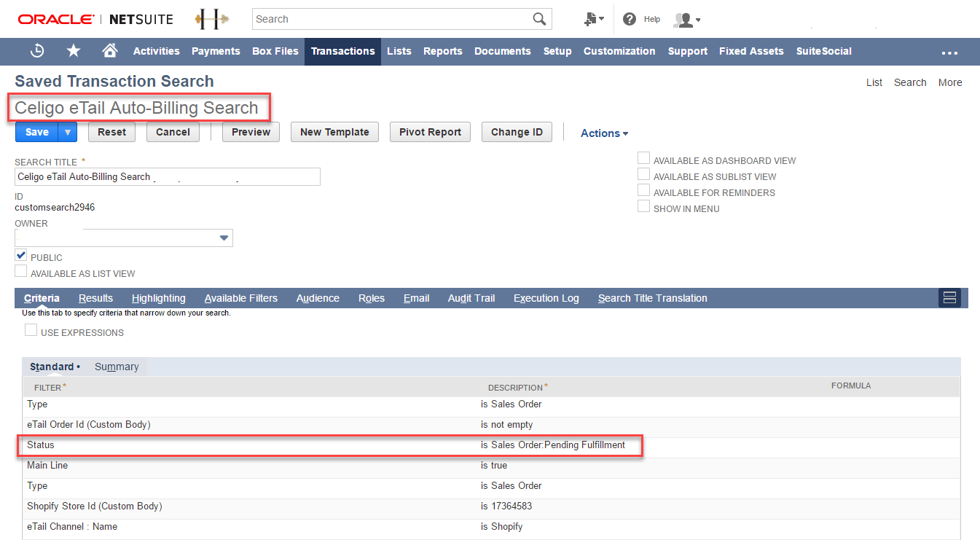Switch to the Roles tab
Screen dimensions: 980x540
tap(372, 298)
